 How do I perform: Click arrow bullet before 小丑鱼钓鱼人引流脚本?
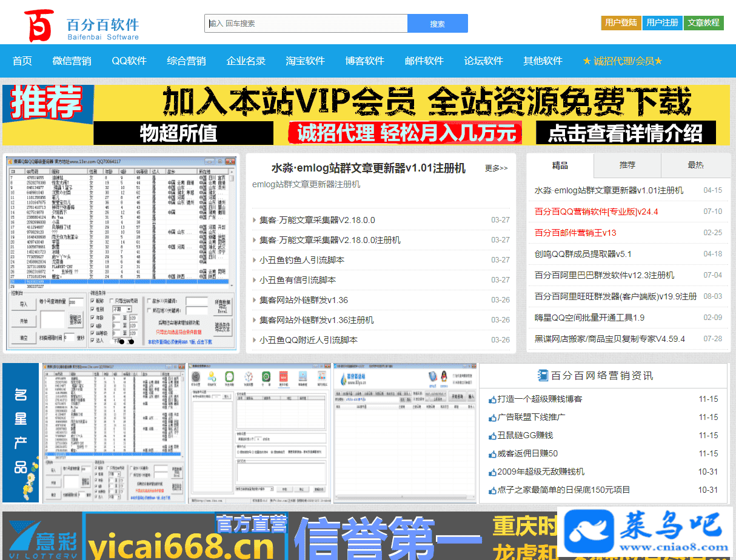point(255,260)
